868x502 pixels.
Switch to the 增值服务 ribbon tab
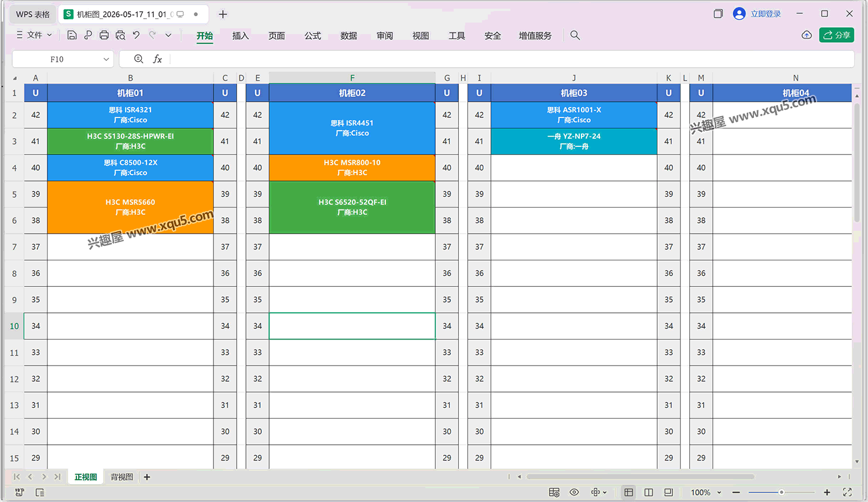coord(535,36)
